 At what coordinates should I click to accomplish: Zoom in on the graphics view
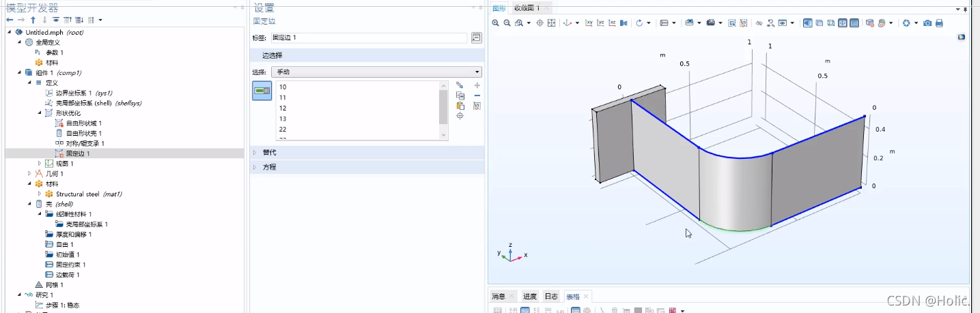pyautogui.click(x=496, y=23)
